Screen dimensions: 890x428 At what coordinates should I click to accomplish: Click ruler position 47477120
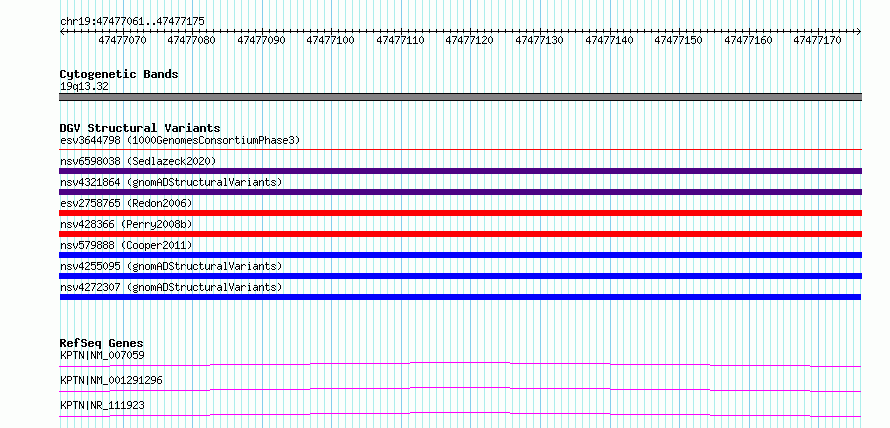point(469,40)
